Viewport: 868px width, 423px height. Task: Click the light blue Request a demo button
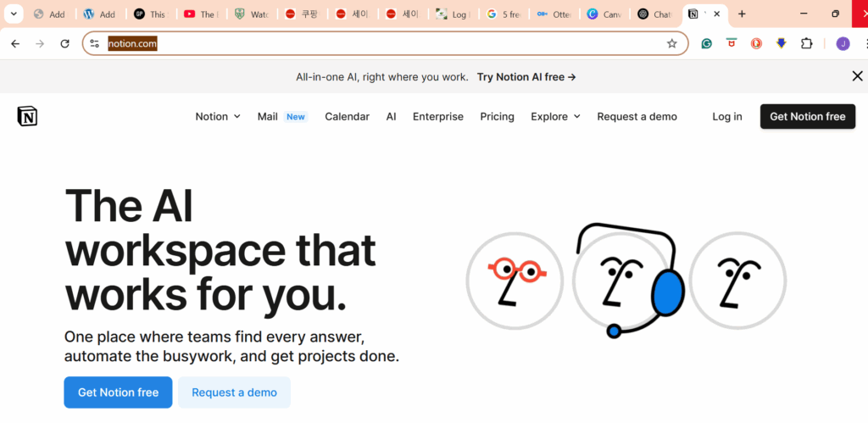[234, 392]
